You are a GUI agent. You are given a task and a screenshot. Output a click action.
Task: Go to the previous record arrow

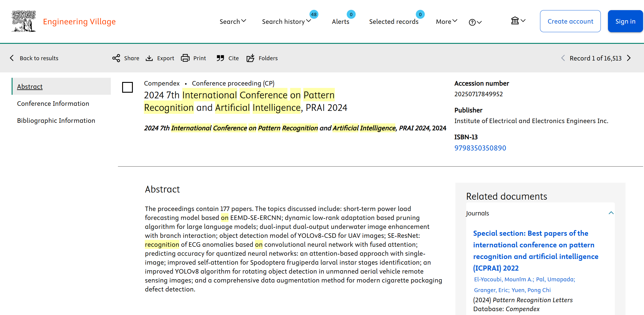pos(563,58)
